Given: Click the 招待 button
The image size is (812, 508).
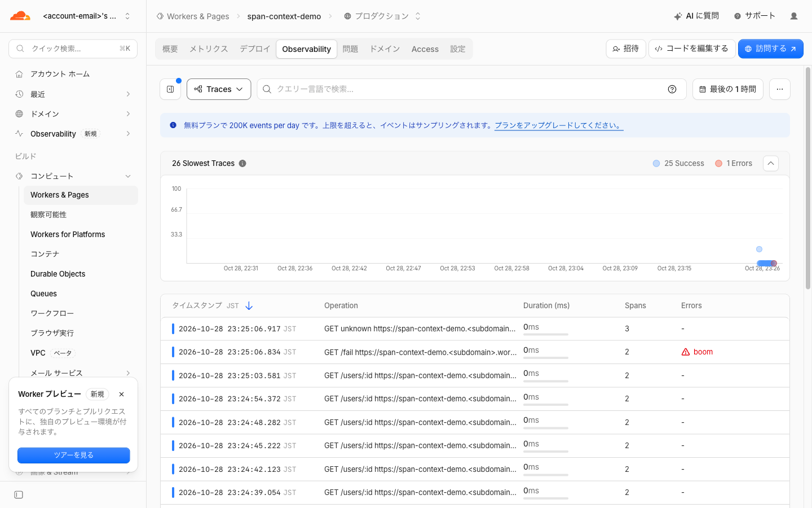Looking at the screenshot, I should (626, 49).
